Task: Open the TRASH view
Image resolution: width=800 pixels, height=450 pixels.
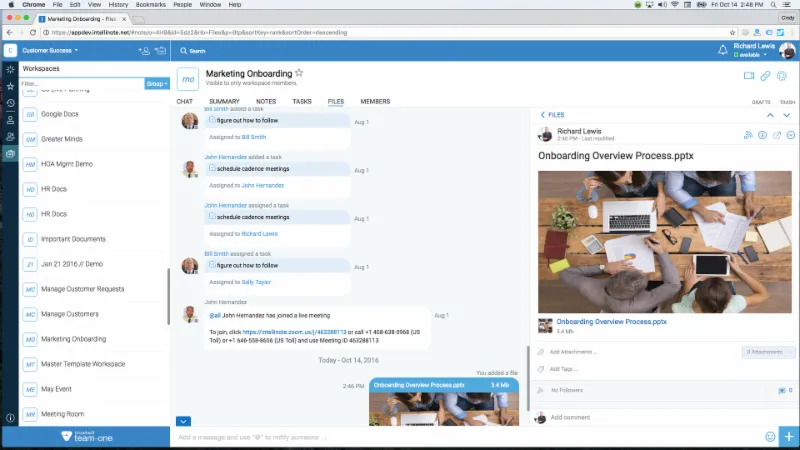Action: pyautogui.click(x=787, y=102)
